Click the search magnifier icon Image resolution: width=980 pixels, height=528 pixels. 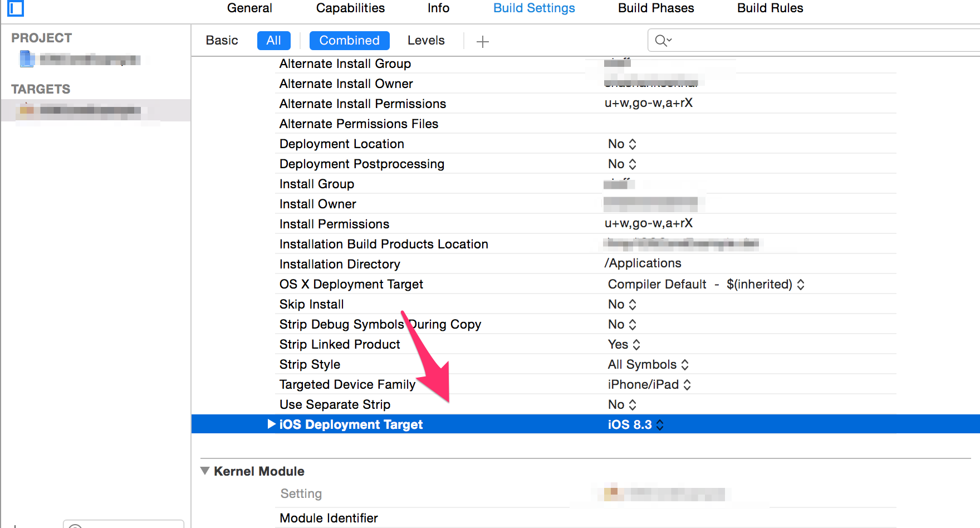(x=663, y=41)
